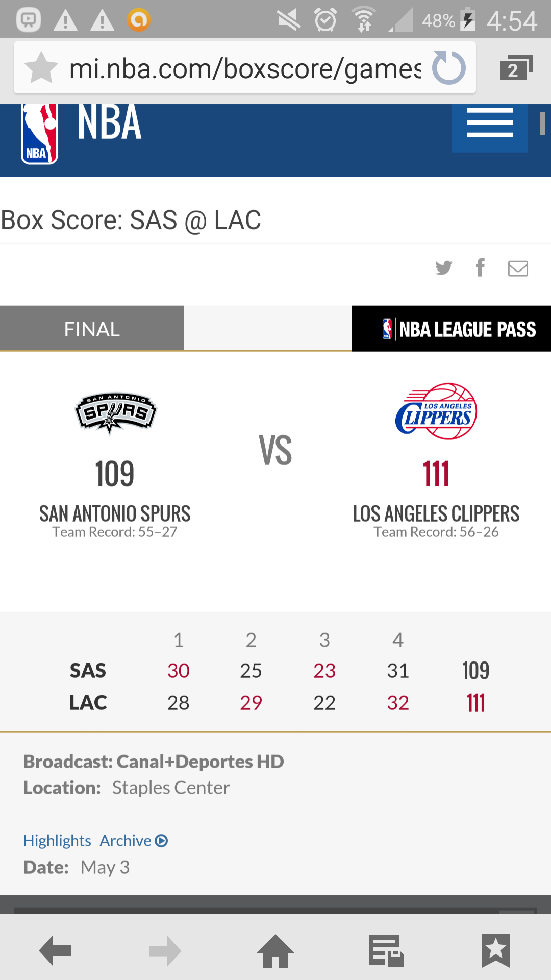The width and height of the screenshot is (551, 980).
Task: Reload the page with refresh icon
Action: click(448, 68)
